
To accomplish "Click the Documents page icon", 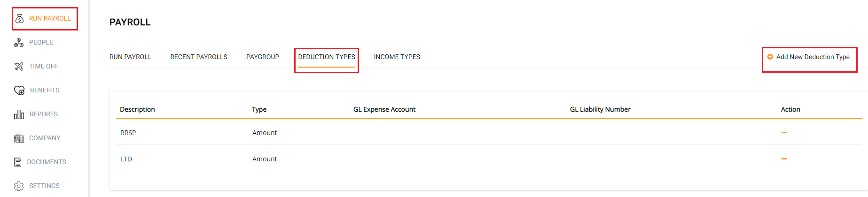I will tap(18, 162).
